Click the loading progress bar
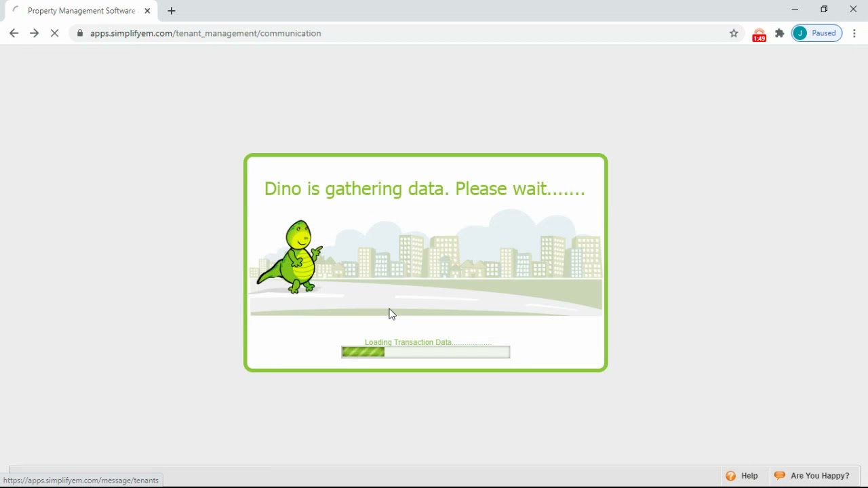This screenshot has width=868, height=488. click(426, 352)
